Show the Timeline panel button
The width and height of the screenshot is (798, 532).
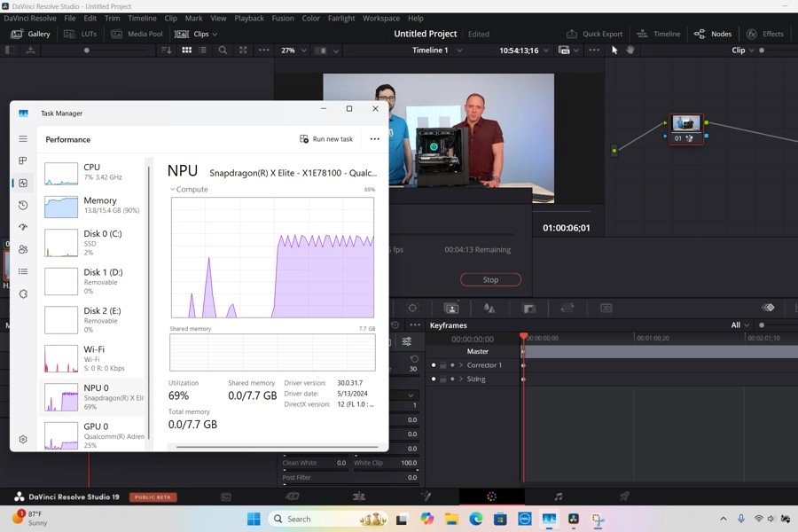(x=659, y=34)
